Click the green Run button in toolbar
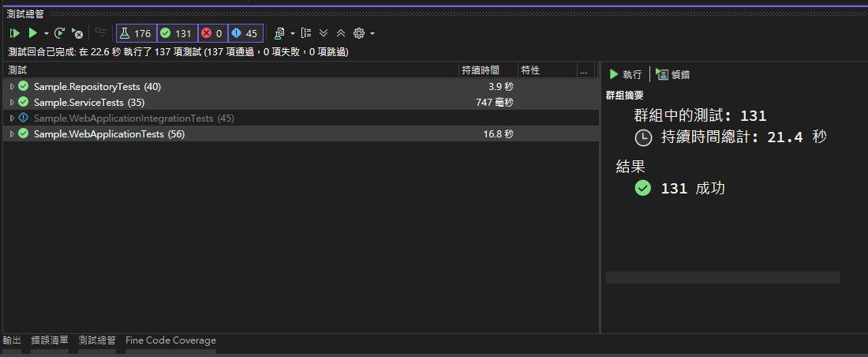Screen dimensions: 868x357 pos(32,33)
